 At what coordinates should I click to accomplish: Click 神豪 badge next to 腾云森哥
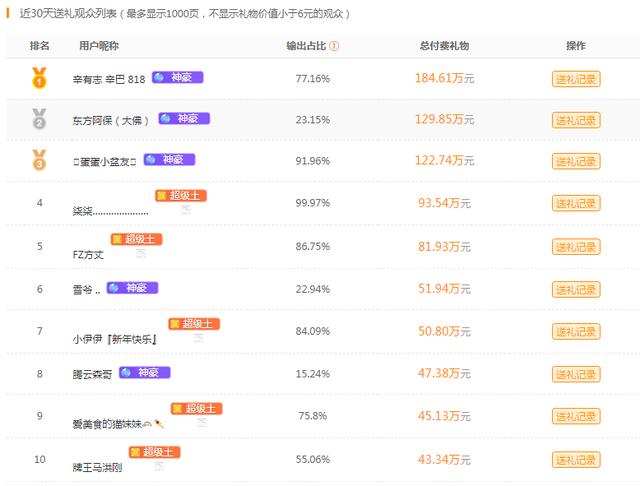click(x=144, y=373)
